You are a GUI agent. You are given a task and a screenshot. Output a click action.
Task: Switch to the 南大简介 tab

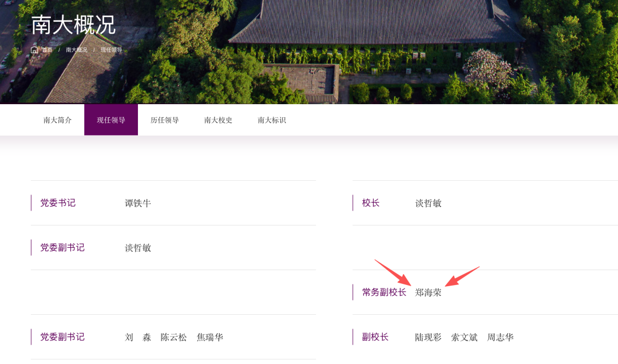(x=57, y=120)
